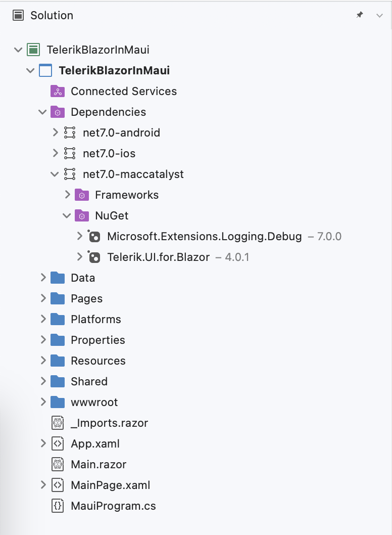Expand the net7.0-android target

[x=55, y=132]
